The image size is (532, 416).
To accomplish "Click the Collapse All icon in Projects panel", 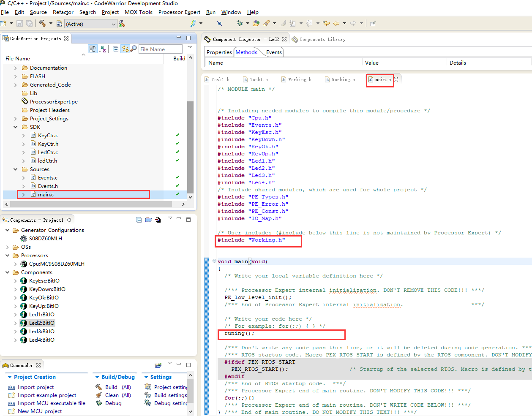I will point(115,49).
